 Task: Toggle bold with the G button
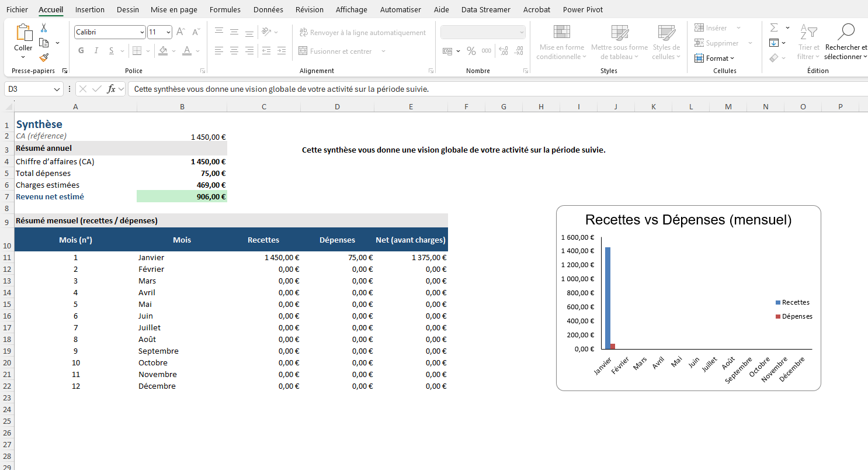(x=81, y=51)
